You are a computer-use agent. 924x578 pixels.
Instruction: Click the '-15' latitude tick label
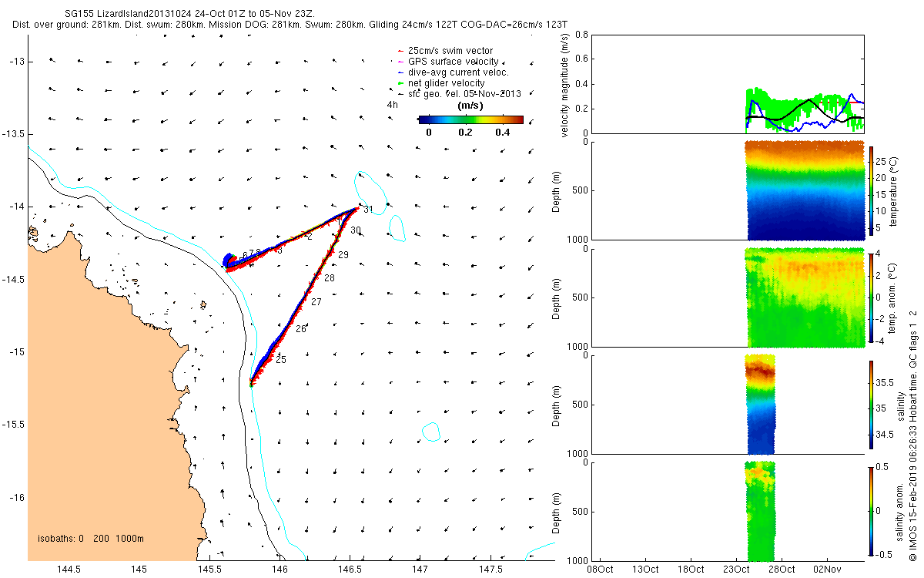click(x=15, y=352)
